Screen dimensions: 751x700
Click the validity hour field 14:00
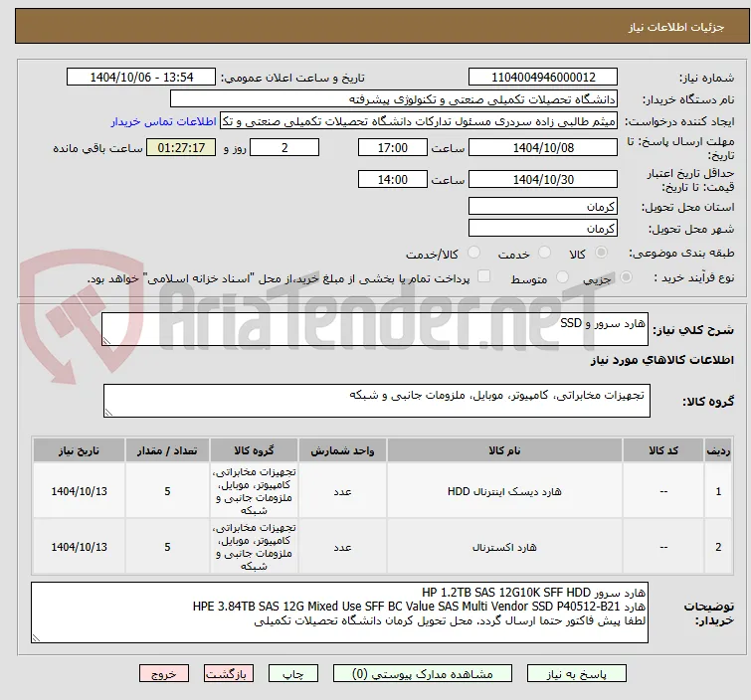click(392, 180)
